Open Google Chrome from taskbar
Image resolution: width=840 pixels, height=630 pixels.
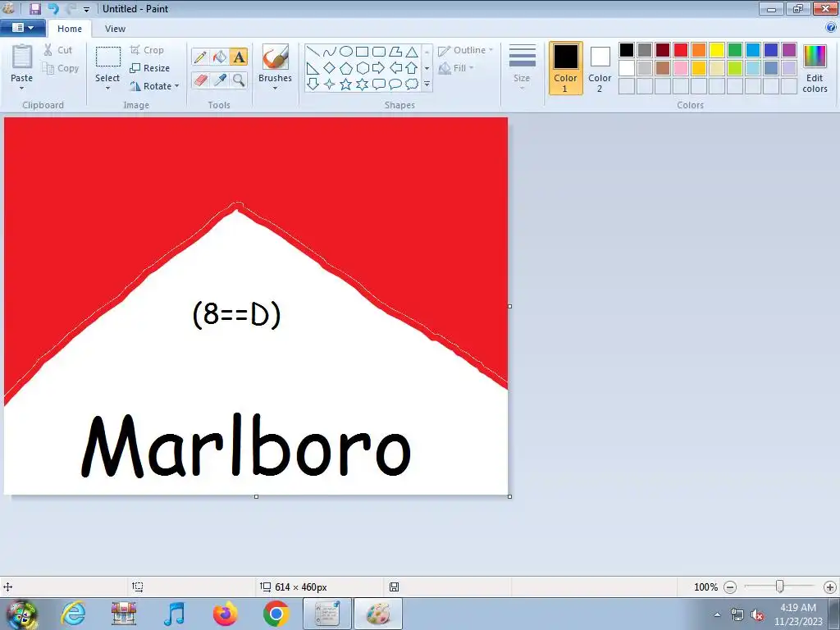276,614
